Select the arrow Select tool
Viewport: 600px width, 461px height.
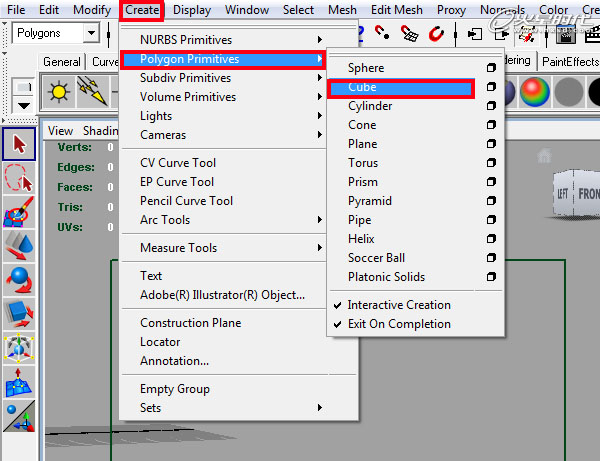pos(19,144)
